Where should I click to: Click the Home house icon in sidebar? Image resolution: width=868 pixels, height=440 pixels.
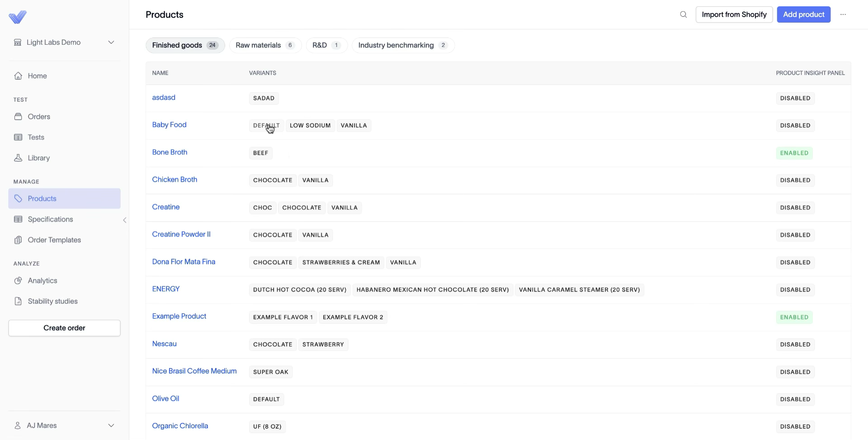tap(18, 76)
